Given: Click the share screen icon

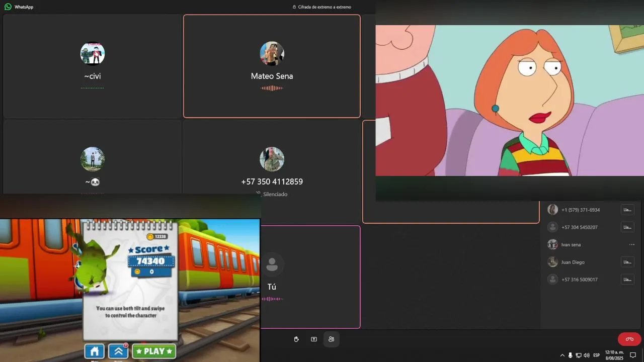Looking at the screenshot, I should 314,339.
